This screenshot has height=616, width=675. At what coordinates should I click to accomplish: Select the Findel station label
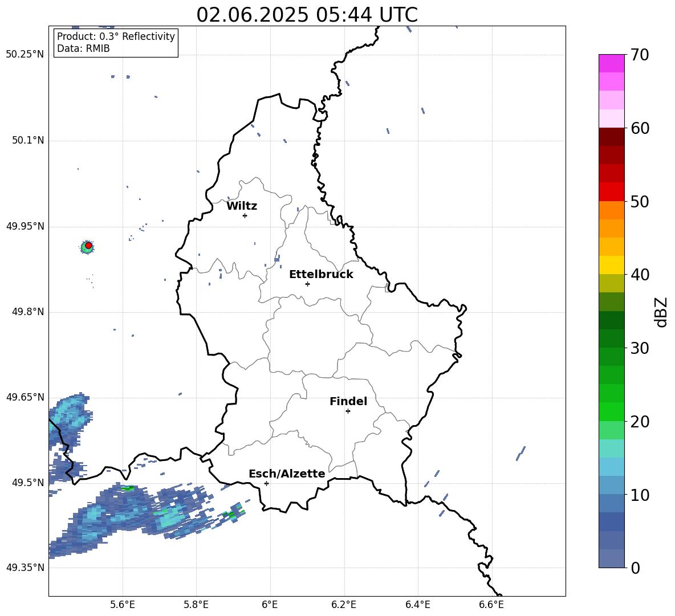coord(348,401)
